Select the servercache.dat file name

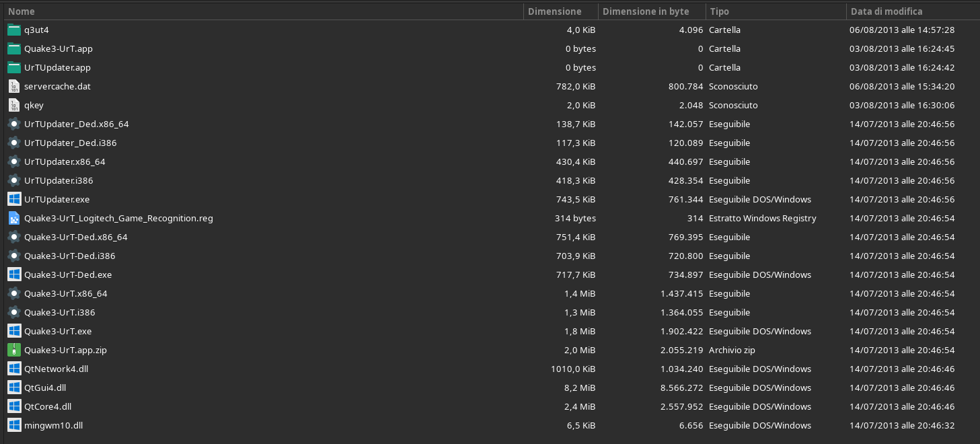[x=57, y=86]
